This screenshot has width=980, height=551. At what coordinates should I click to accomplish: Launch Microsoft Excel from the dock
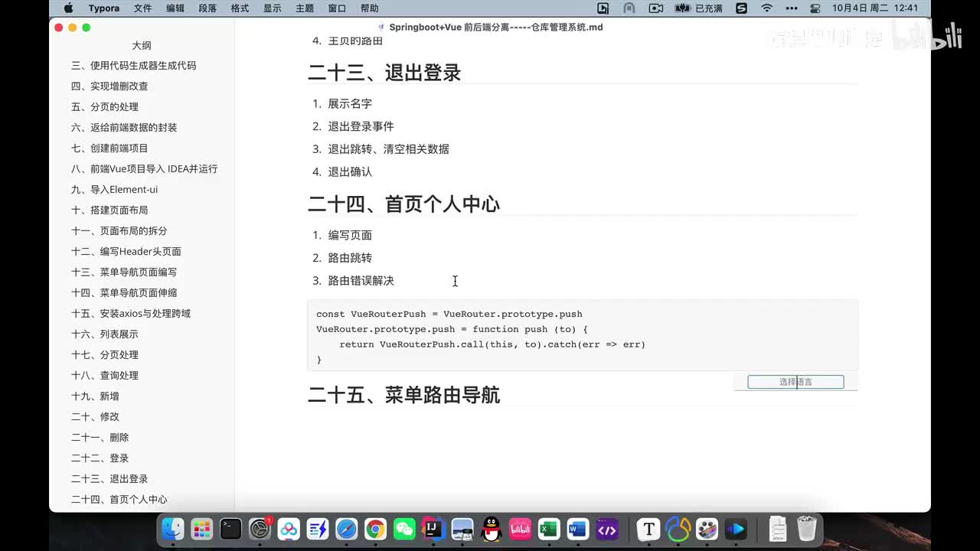(549, 529)
